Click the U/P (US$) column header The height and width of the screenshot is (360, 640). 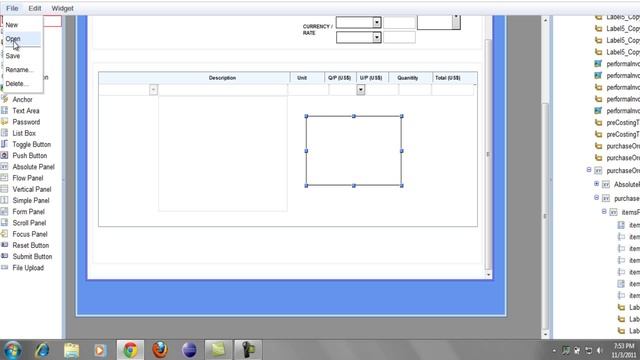pyautogui.click(x=372, y=78)
